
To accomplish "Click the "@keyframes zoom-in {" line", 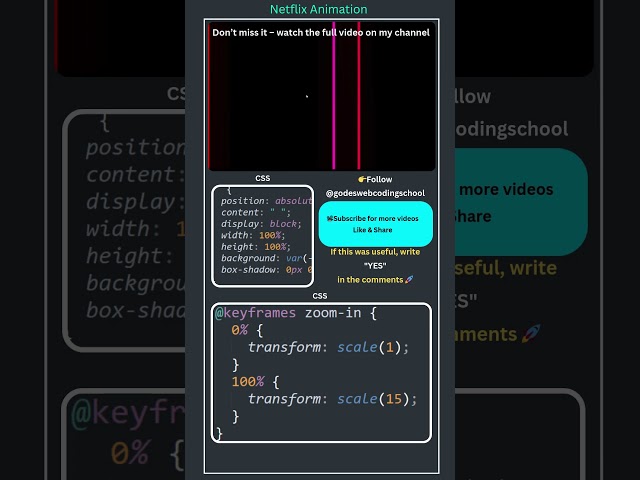I will pyautogui.click(x=296, y=313).
